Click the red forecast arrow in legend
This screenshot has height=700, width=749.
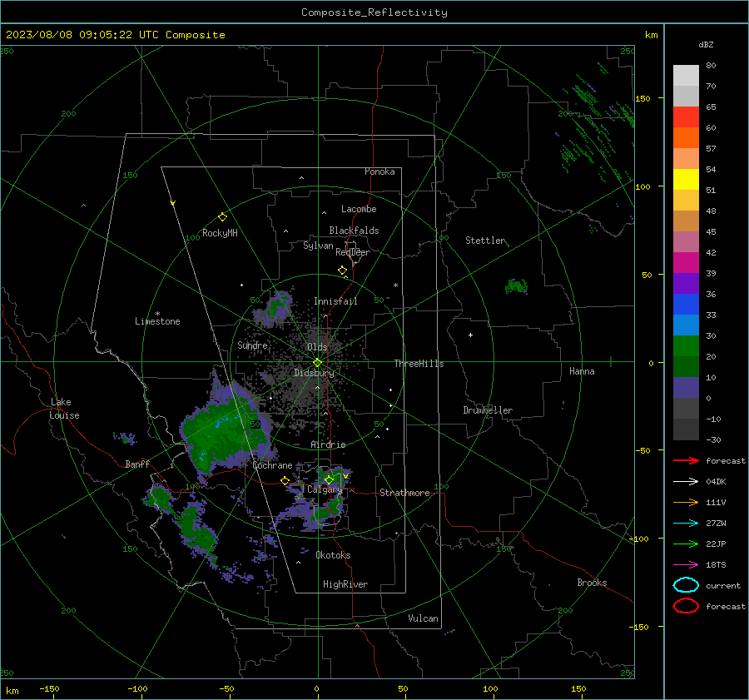(x=686, y=460)
